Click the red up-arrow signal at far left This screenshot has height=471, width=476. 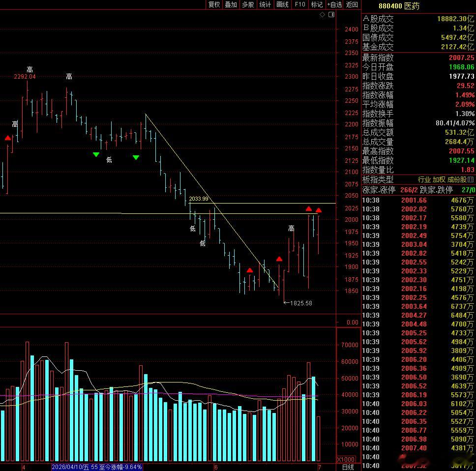tap(8, 138)
